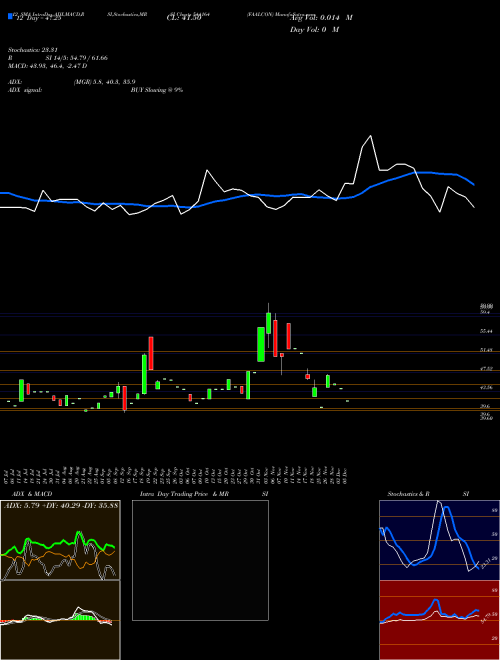Click the 47.52 price axis label

[x=486, y=369]
